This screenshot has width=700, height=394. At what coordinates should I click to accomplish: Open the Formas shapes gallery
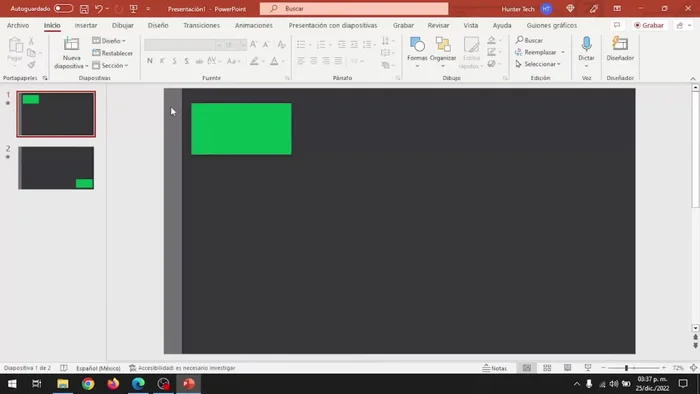417,53
